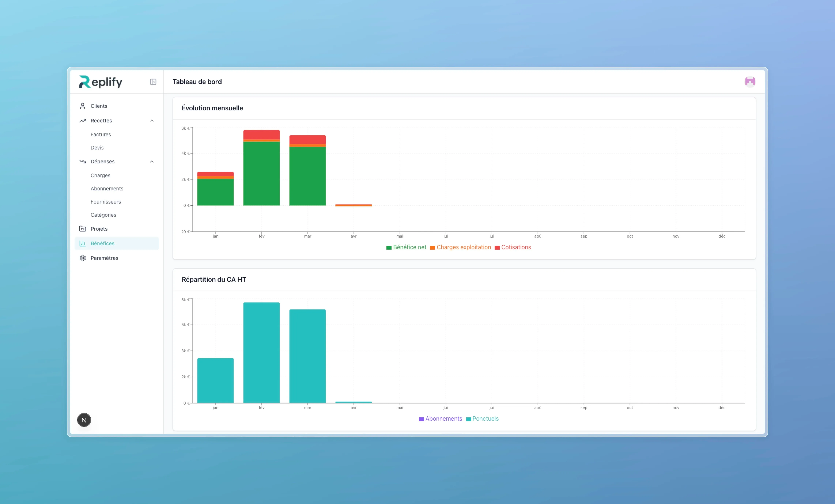Open Paramètres via the gear icon
Viewport: 835px width, 504px height.
coord(82,258)
